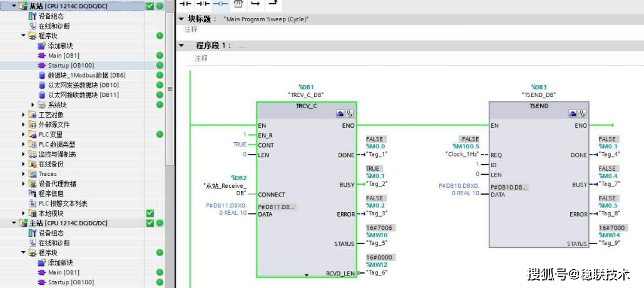644x288 pixels.
Task: Expand PLC 数据类型 folder
Action: pyautogui.click(x=23, y=144)
